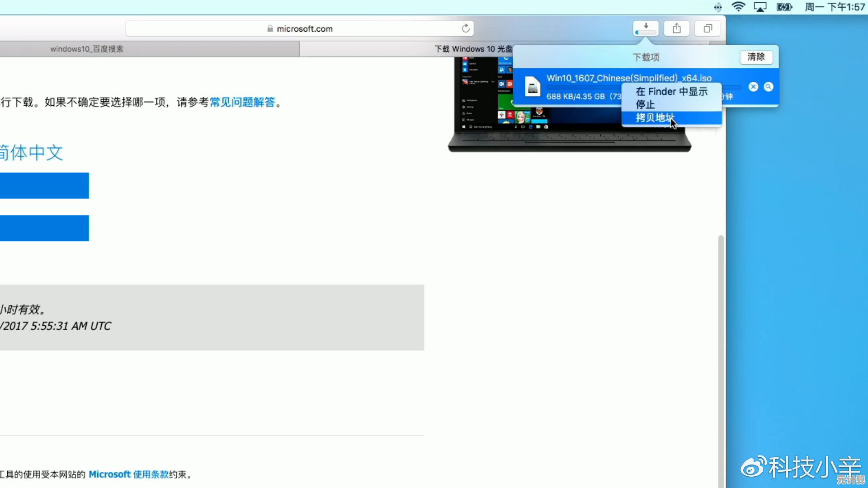The image size is (868, 488).
Task: Choose 在 Finder 中显示 from context menu
Action: (671, 92)
